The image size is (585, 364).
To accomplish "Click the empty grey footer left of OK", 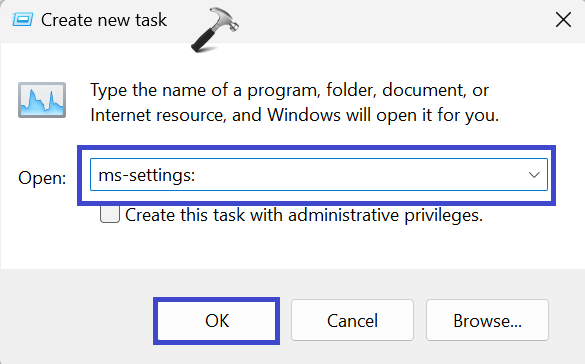I will click(76, 320).
